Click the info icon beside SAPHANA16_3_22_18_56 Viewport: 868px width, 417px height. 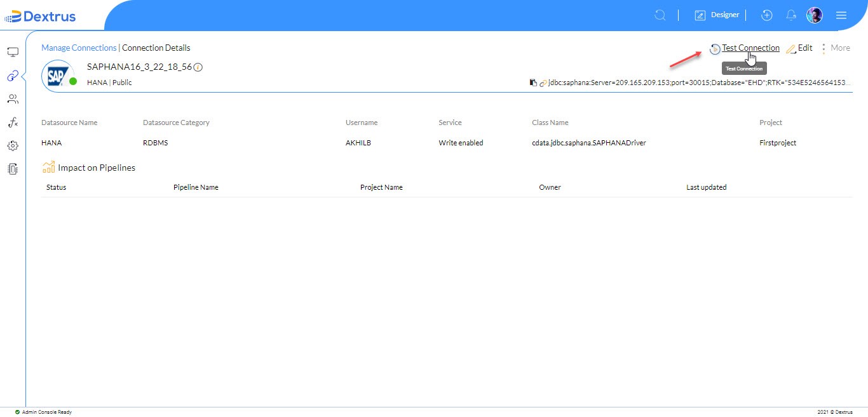click(x=198, y=67)
